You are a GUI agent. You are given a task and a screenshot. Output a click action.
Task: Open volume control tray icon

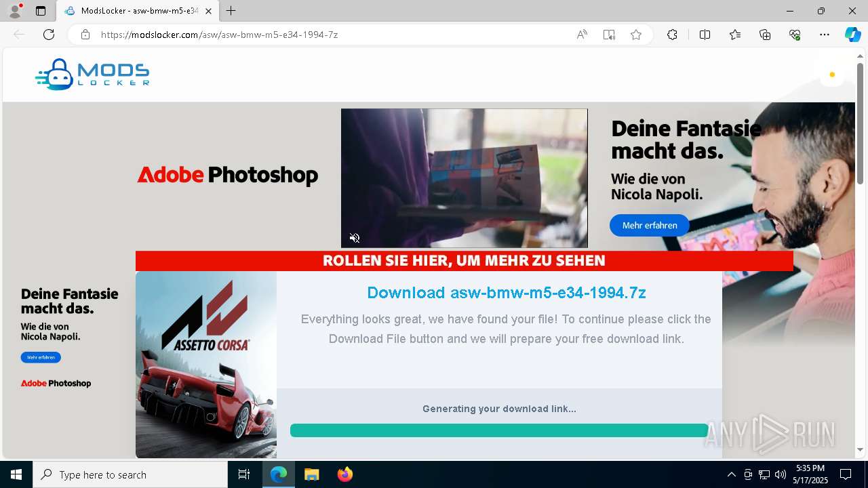pos(781,474)
